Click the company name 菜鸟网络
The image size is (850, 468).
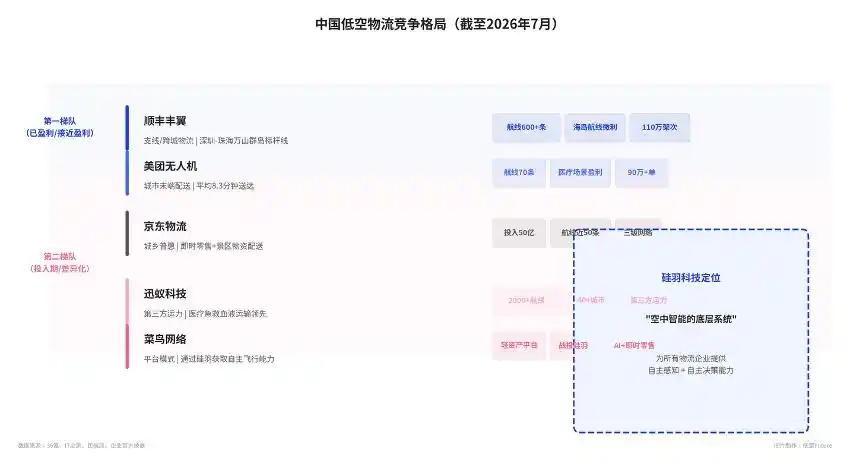[165, 339]
